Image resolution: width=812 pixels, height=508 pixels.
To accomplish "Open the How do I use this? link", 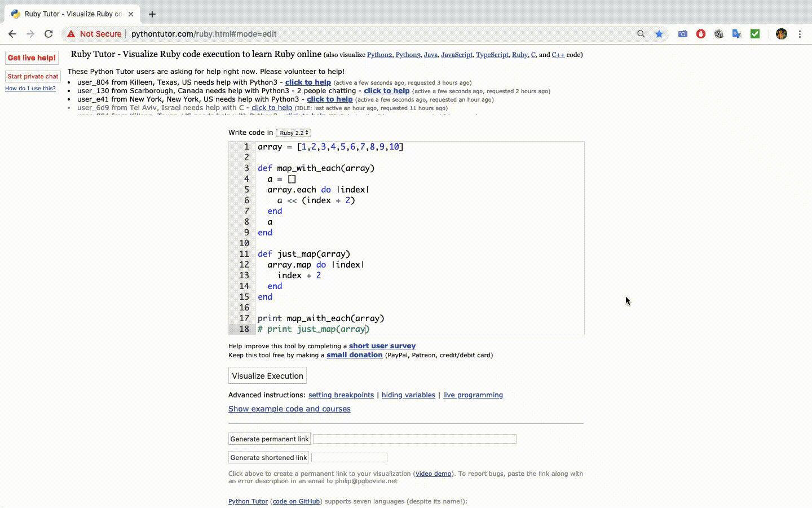I will 30,89.
